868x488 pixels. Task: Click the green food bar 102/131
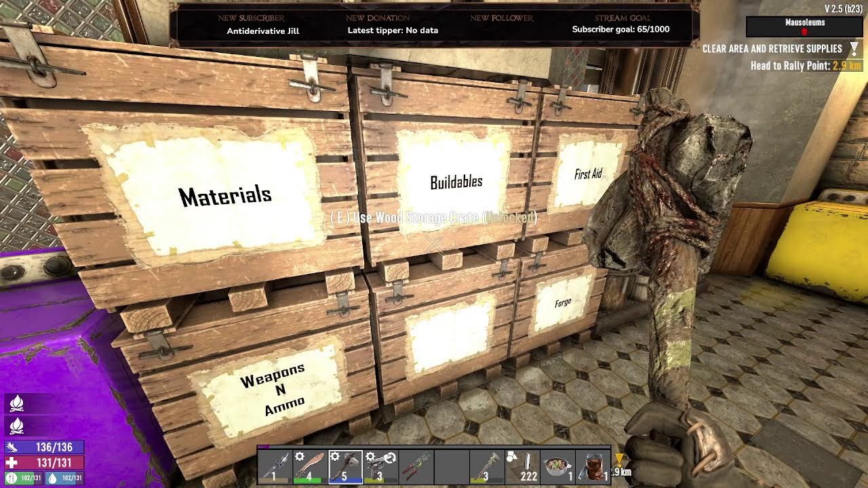coord(24,477)
